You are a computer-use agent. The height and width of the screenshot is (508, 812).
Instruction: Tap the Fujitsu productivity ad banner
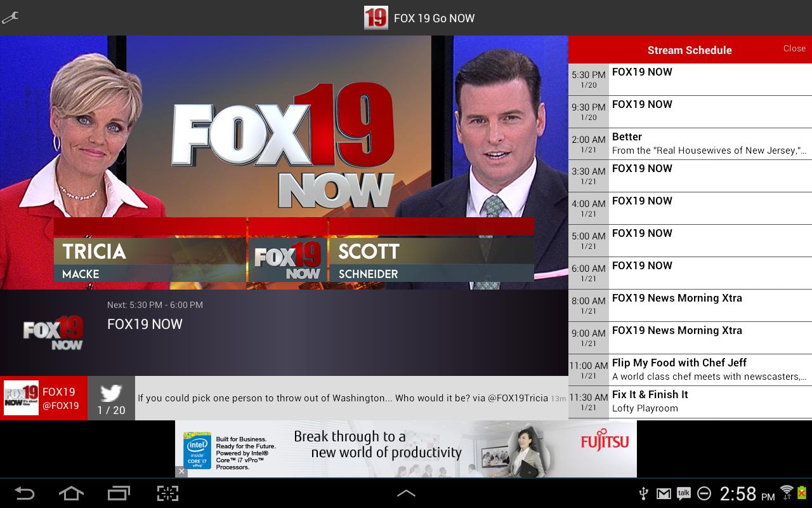pos(406,449)
